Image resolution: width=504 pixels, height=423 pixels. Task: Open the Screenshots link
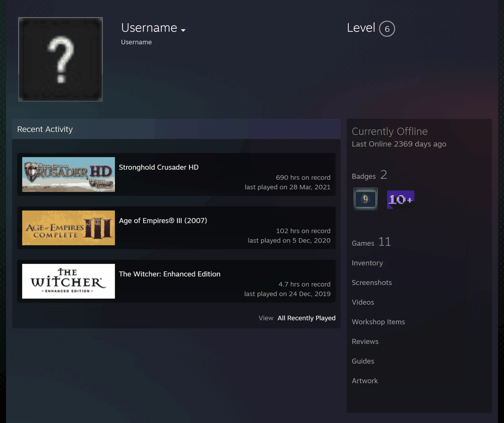pos(372,283)
